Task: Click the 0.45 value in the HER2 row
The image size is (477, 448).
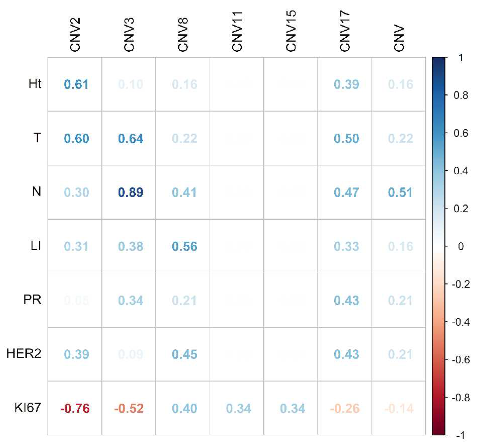Action: pyautogui.click(x=184, y=355)
